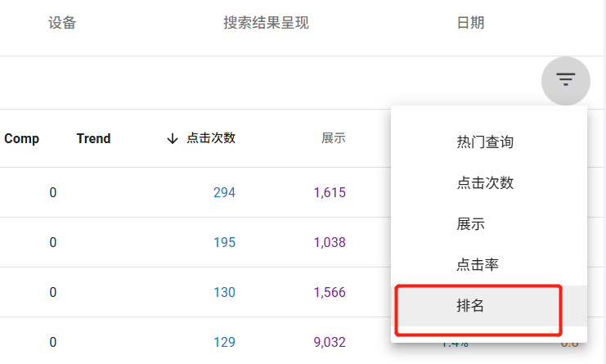
Task: Select the 日期 tab
Action: click(470, 23)
